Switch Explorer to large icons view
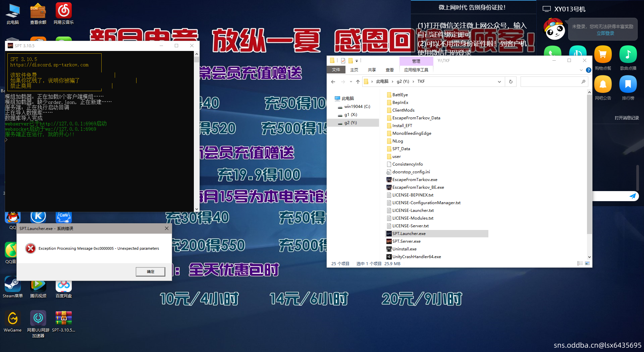The height and width of the screenshot is (352, 644). [587, 263]
